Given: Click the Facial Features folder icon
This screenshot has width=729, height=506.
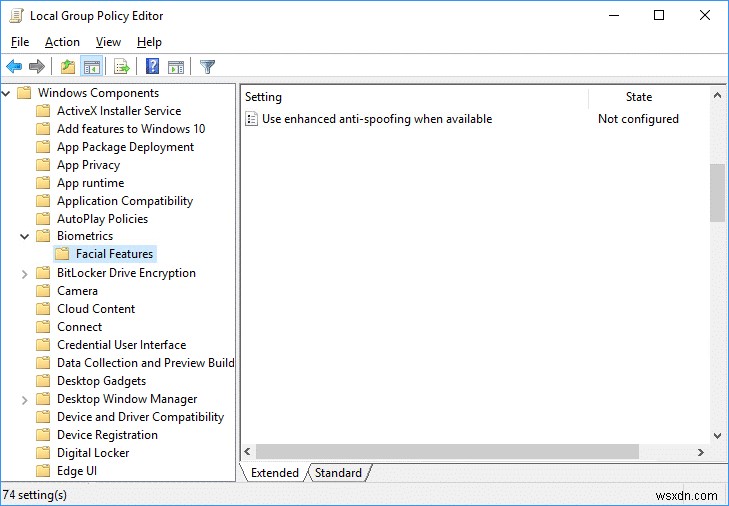Looking at the screenshot, I should point(62,254).
